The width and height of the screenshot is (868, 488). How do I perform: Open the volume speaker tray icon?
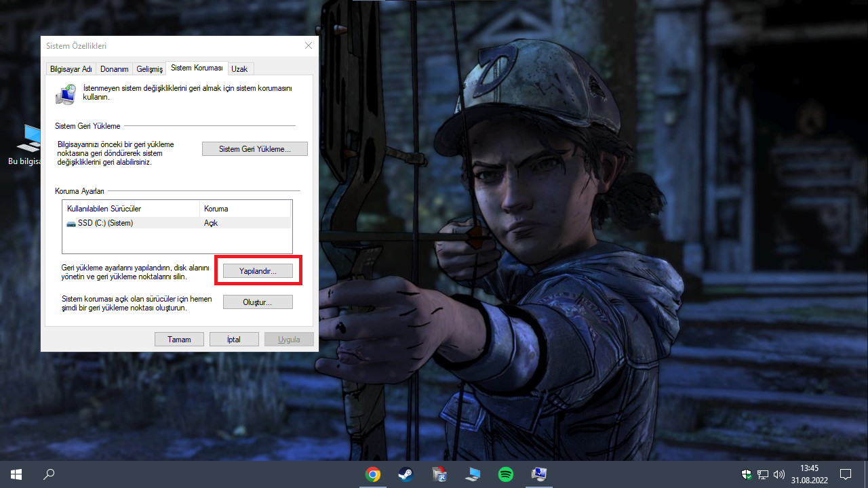click(x=779, y=474)
